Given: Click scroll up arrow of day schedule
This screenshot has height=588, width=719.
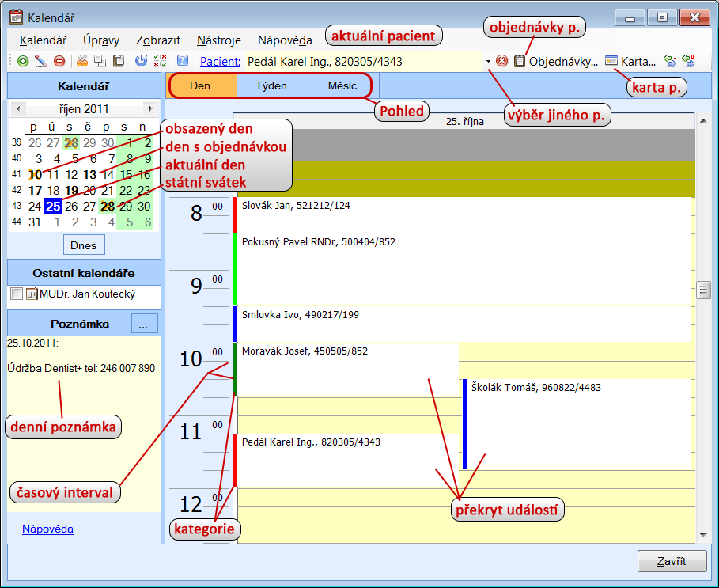Looking at the screenshot, I should [703, 120].
